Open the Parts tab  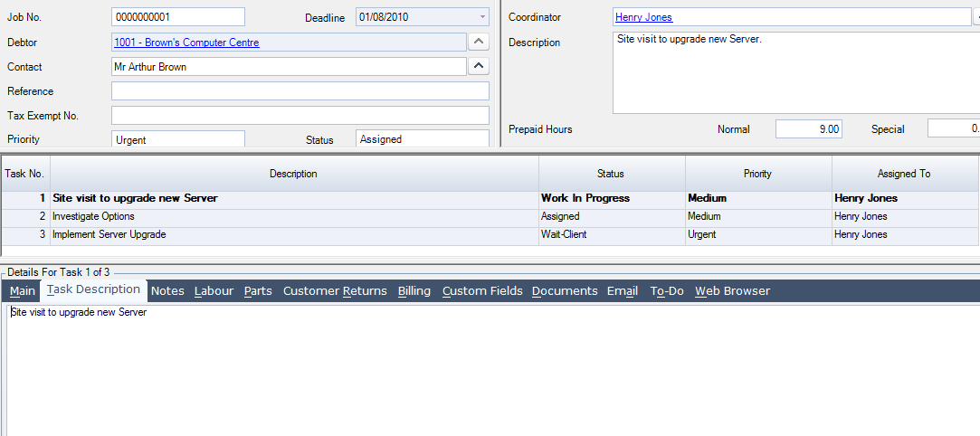coord(258,291)
